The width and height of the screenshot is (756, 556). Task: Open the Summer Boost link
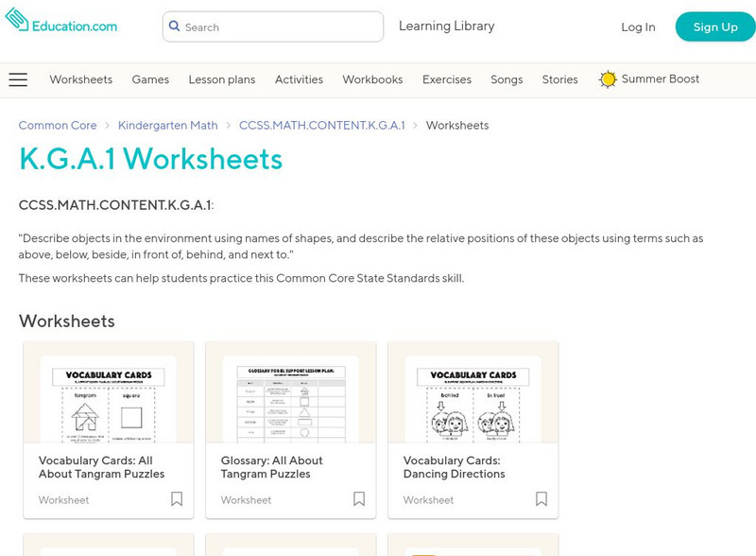point(660,79)
